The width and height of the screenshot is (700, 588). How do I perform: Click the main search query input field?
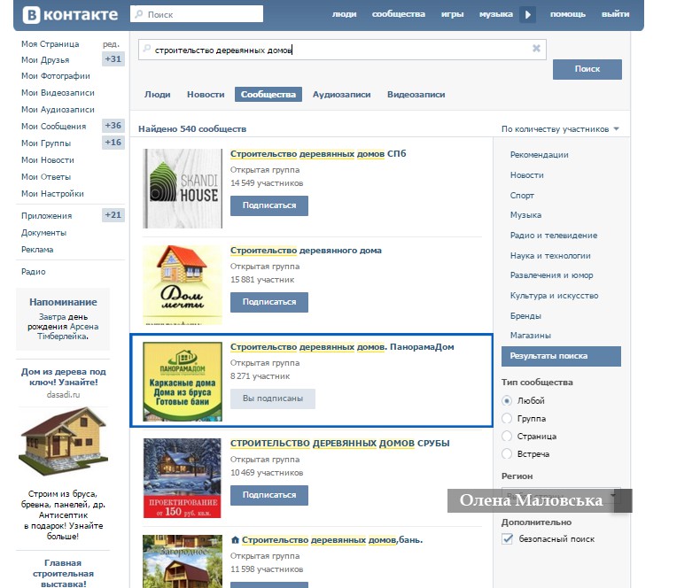342,50
